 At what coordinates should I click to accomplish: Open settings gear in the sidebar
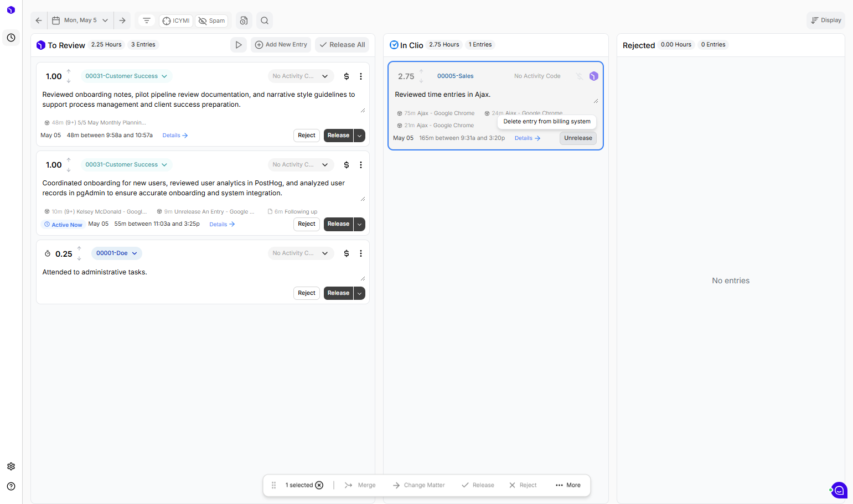tap(11, 466)
